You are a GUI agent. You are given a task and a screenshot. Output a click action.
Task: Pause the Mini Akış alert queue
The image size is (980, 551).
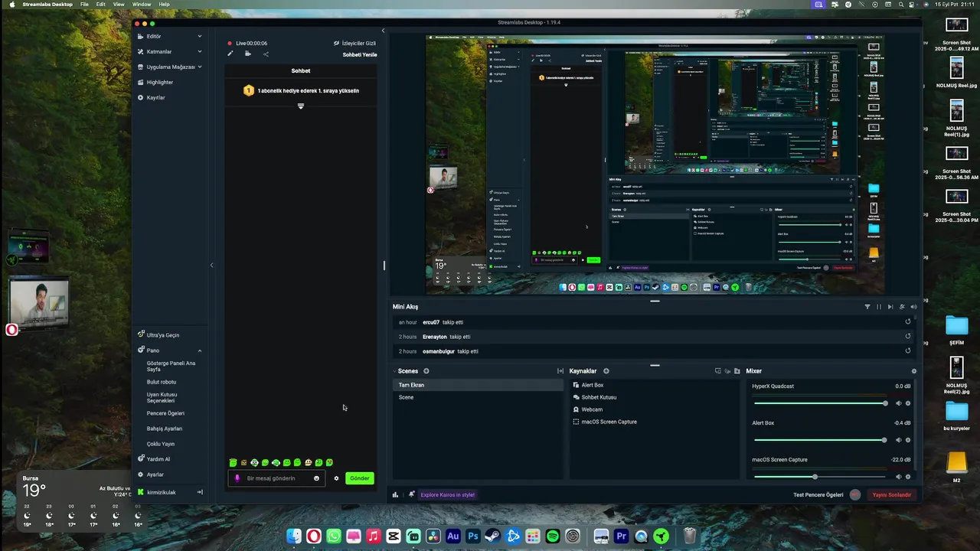(x=879, y=307)
